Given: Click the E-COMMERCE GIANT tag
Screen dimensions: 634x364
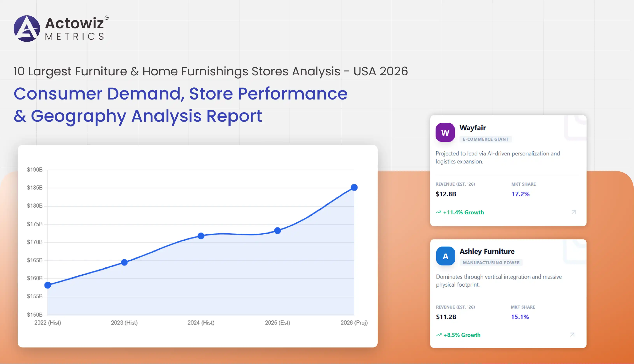Looking at the screenshot, I should pos(485,139).
